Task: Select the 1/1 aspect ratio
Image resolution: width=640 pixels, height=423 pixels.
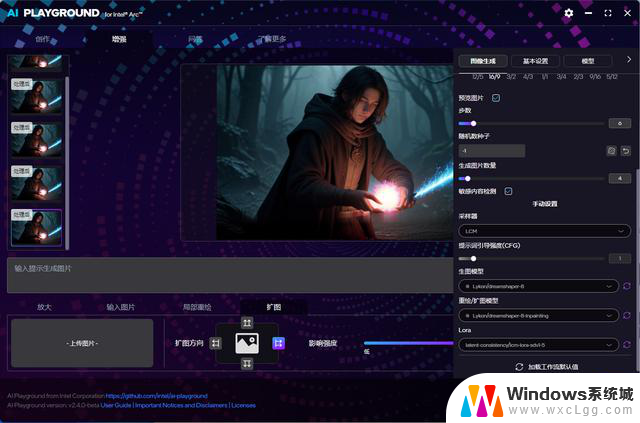Action: tap(544, 77)
